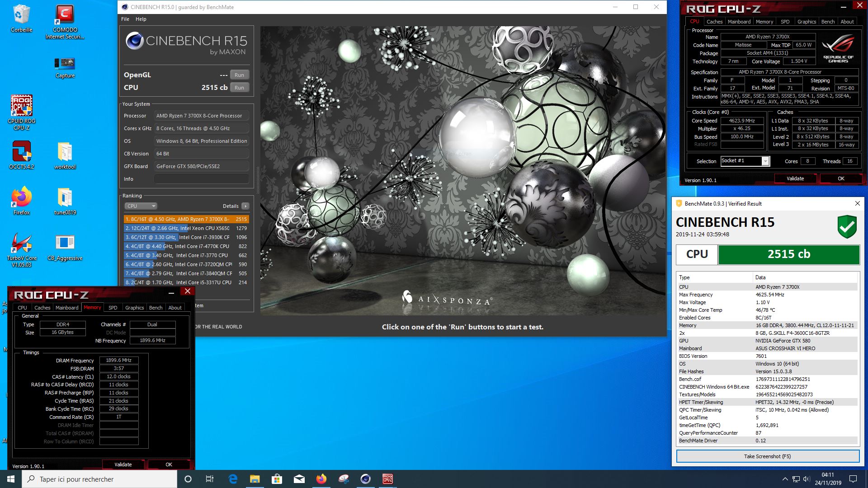This screenshot has height=488, width=868.
Task: Click Validate in top-right CPU-Z window
Action: tap(795, 178)
